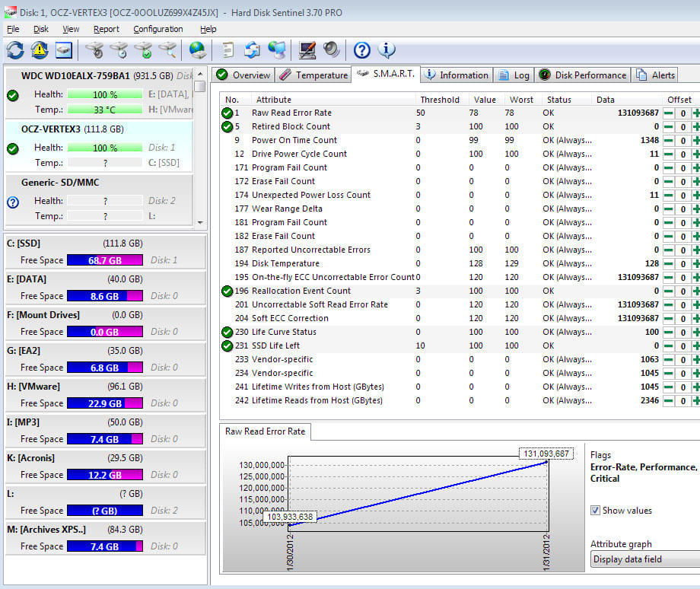
Task: Decrease offset for SSD Life Left row
Action: (668, 346)
